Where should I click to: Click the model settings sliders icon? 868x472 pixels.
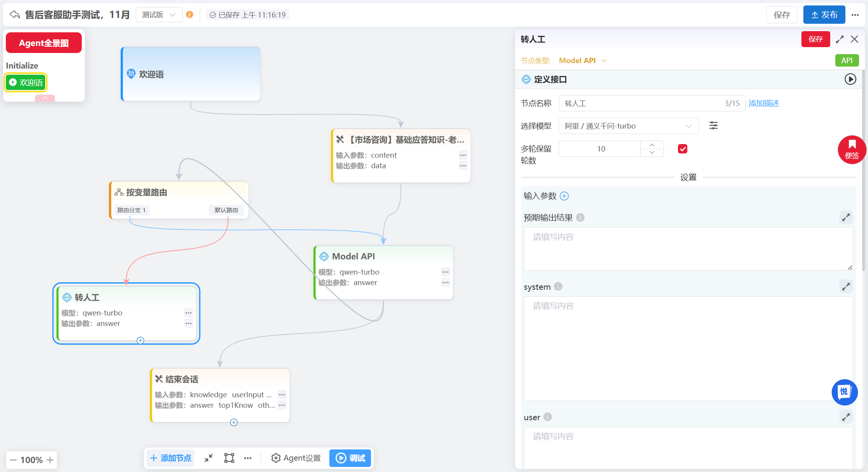[x=713, y=125]
